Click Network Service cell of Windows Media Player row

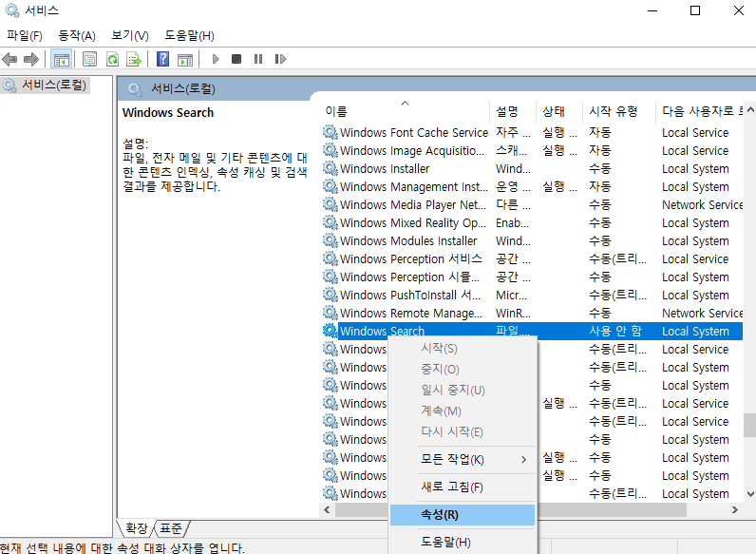click(x=702, y=204)
